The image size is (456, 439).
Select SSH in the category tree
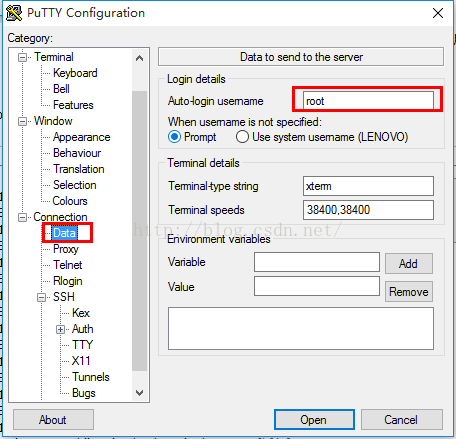pos(64,297)
